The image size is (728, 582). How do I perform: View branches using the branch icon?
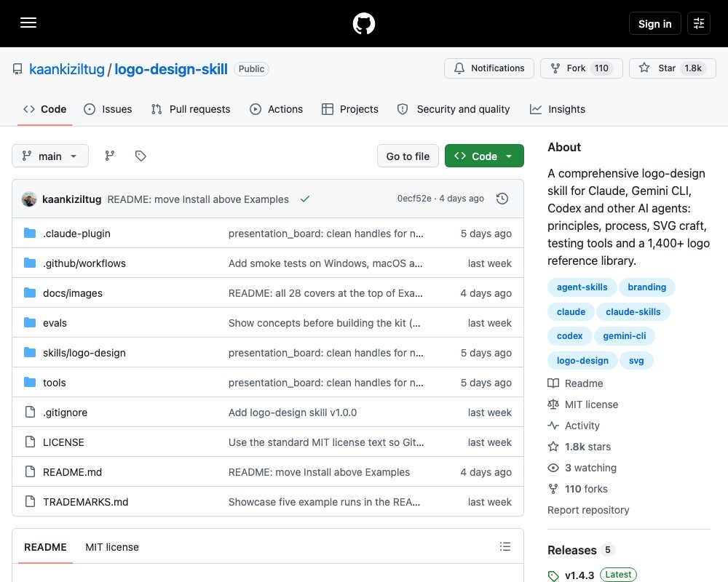[110, 156]
